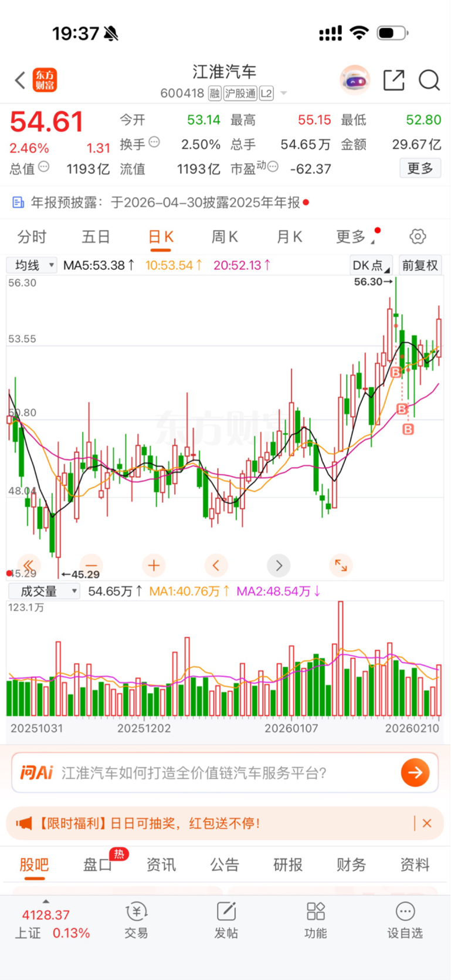This screenshot has width=451, height=980.
Task: Tap the 金额 29.67亿 value
Action: 416,144
